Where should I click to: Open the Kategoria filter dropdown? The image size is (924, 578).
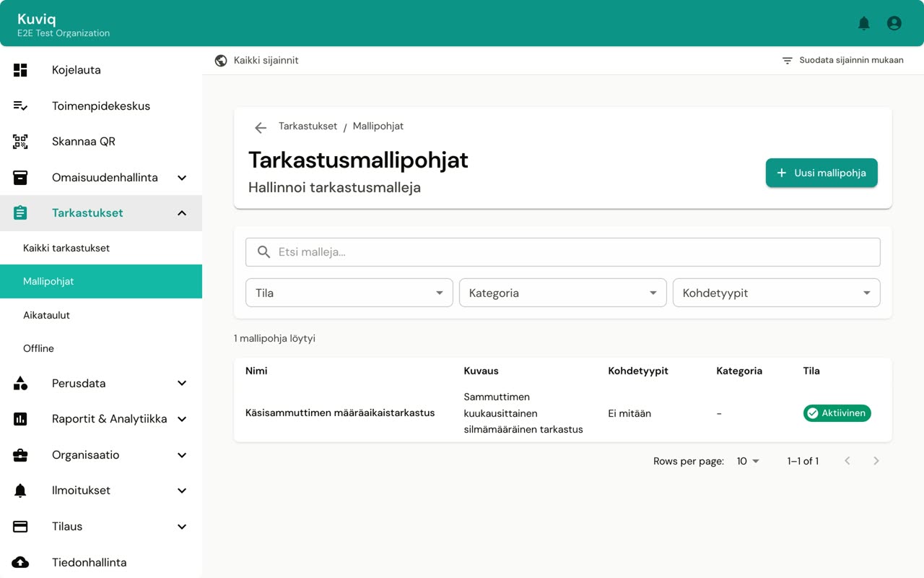[563, 293]
